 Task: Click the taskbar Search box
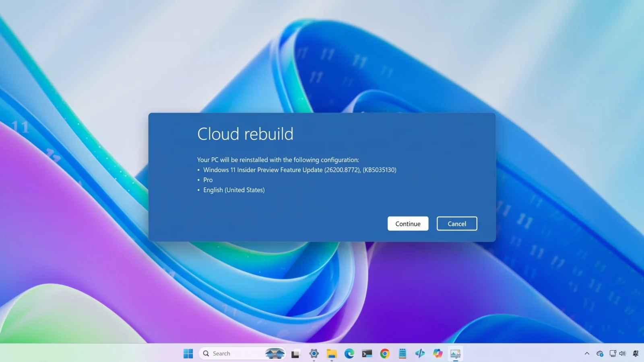point(242,354)
